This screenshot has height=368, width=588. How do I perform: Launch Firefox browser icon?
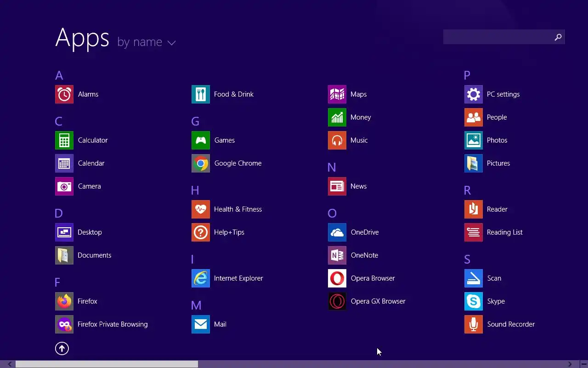[x=64, y=301]
